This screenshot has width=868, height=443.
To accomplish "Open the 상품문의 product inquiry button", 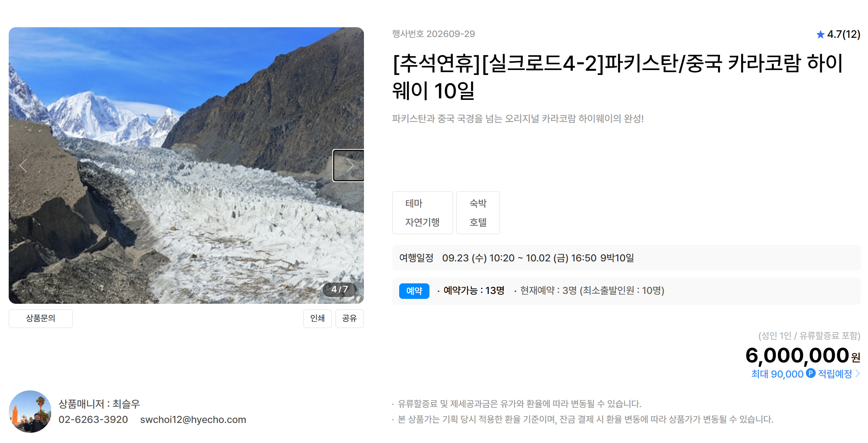I will tap(41, 319).
